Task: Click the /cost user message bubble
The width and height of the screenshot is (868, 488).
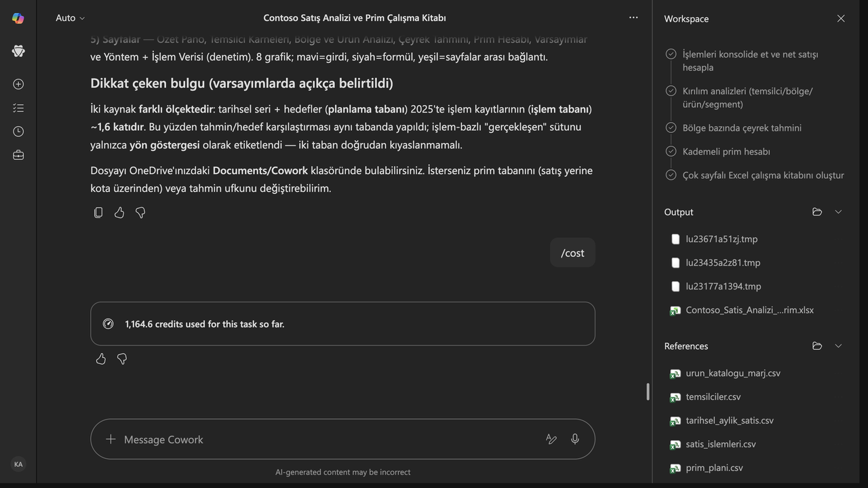Action: (572, 253)
